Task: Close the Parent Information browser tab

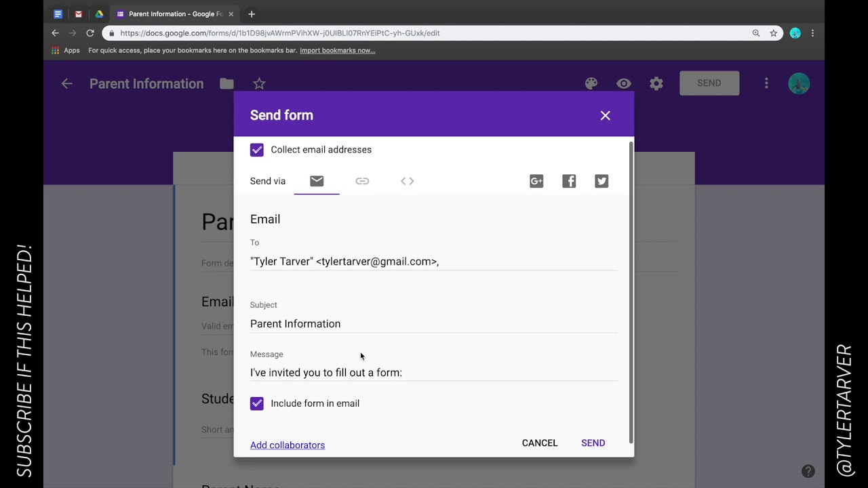Action: (231, 14)
